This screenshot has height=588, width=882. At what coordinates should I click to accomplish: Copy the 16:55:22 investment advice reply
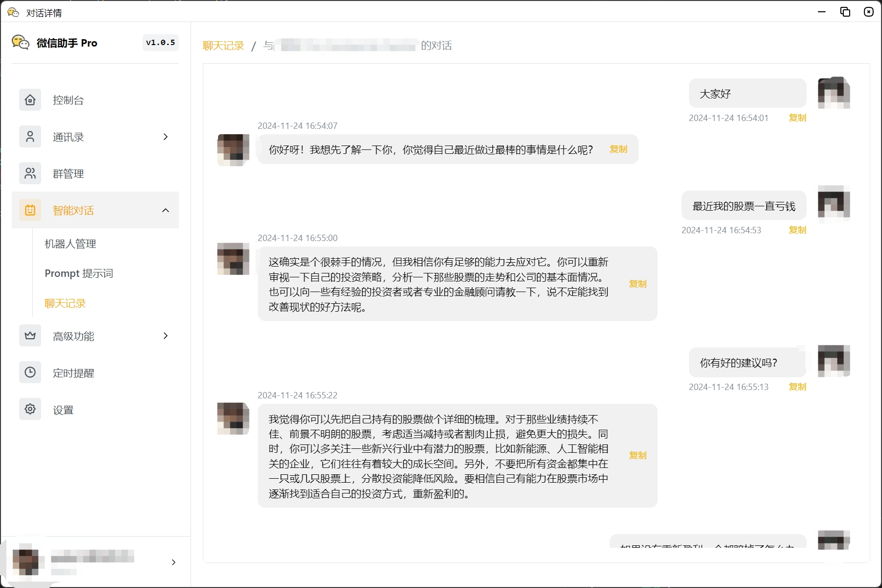(x=637, y=455)
